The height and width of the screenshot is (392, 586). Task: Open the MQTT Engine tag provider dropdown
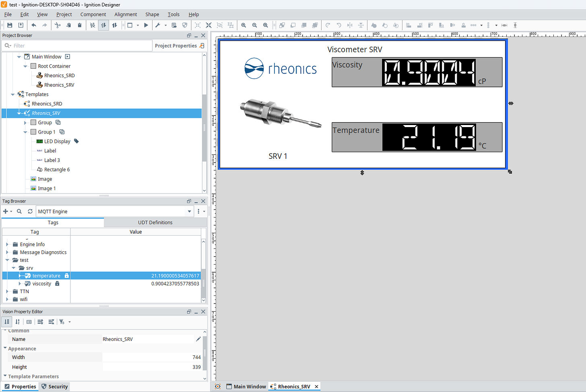[190, 211]
